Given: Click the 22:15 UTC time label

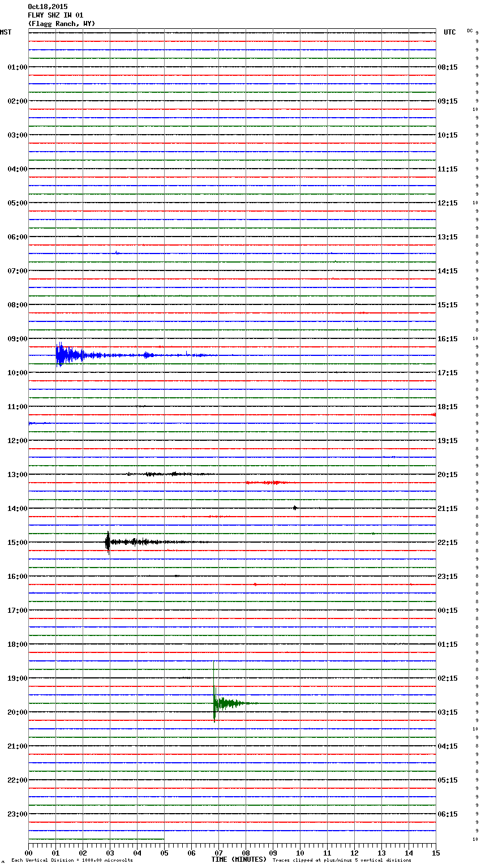Looking at the screenshot, I should pos(448,543).
